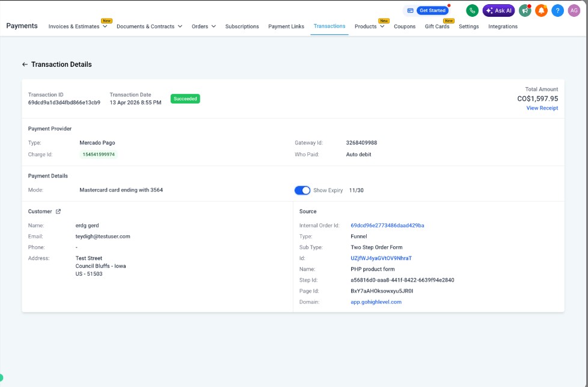Click the total amount CO$1,597.95
The image size is (588, 387).
point(537,99)
